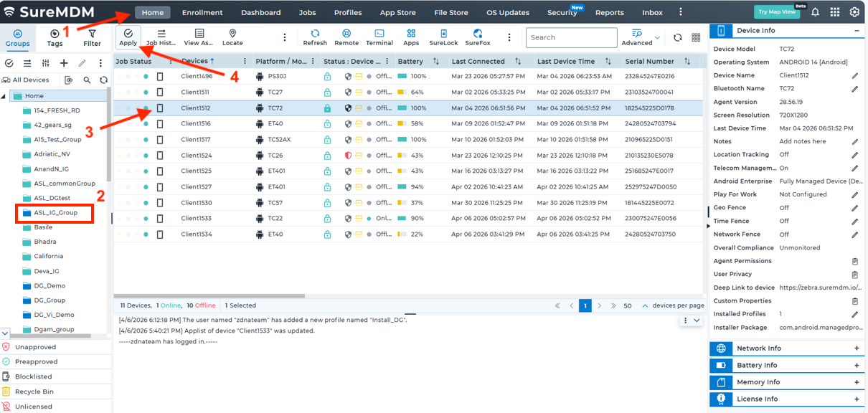The width and height of the screenshot is (868, 413).
Task: Switch to the Tags tab
Action: pyautogui.click(x=55, y=38)
